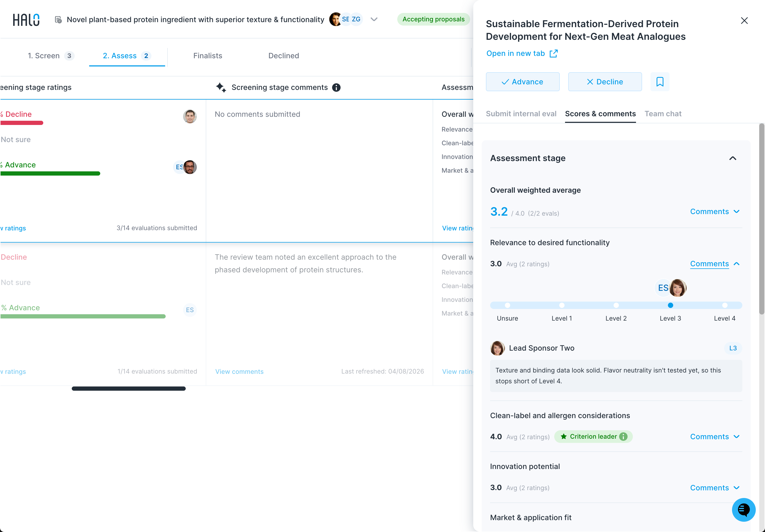Open the chat support bubble
The width and height of the screenshot is (765, 532).
(x=743, y=509)
